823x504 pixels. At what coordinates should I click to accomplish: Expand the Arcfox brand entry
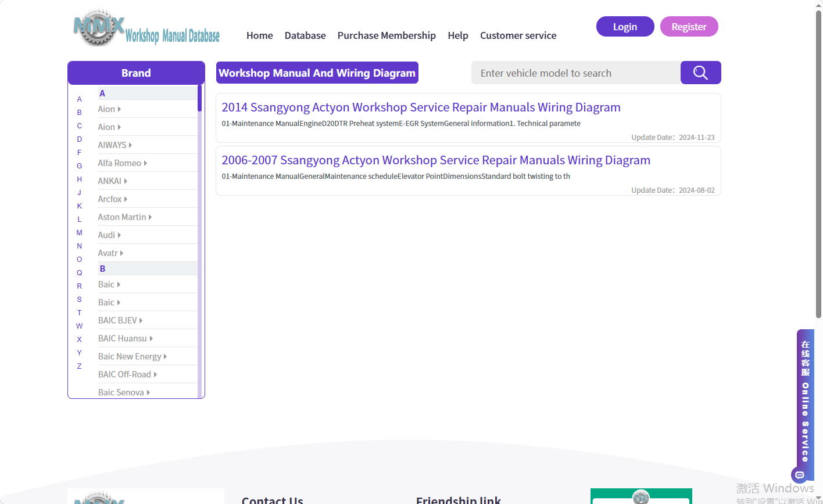click(113, 199)
